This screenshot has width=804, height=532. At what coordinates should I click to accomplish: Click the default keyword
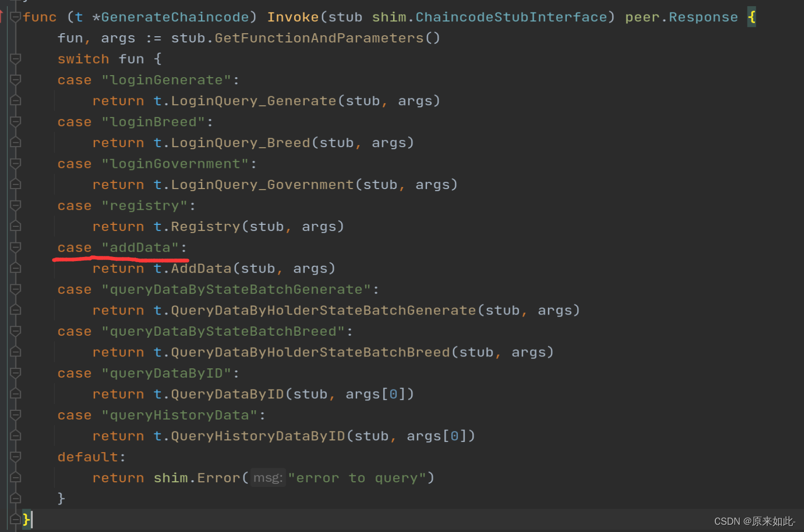pyautogui.click(x=88, y=457)
